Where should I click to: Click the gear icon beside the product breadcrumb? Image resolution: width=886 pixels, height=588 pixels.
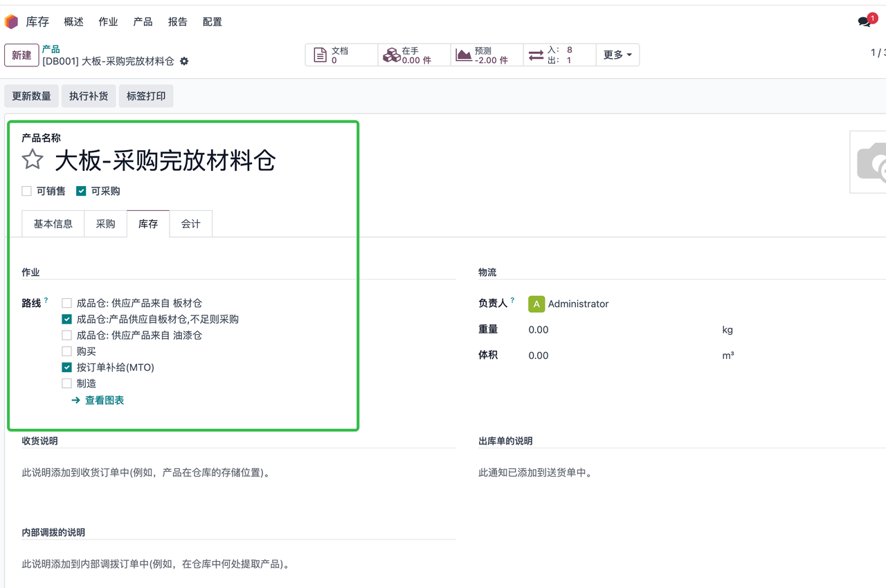pyautogui.click(x=184, y=62)
